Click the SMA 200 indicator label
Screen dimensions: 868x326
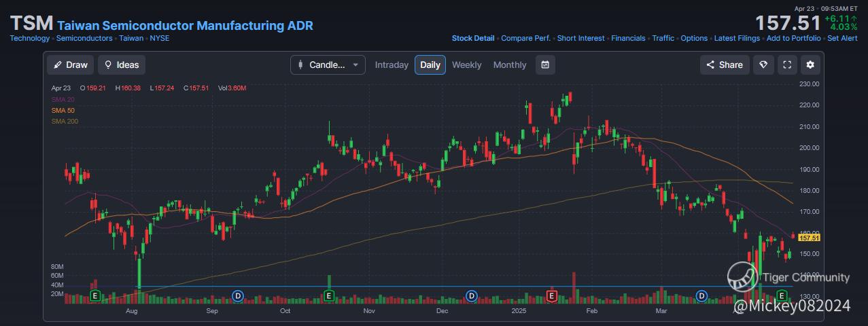[x=63, y=122]
